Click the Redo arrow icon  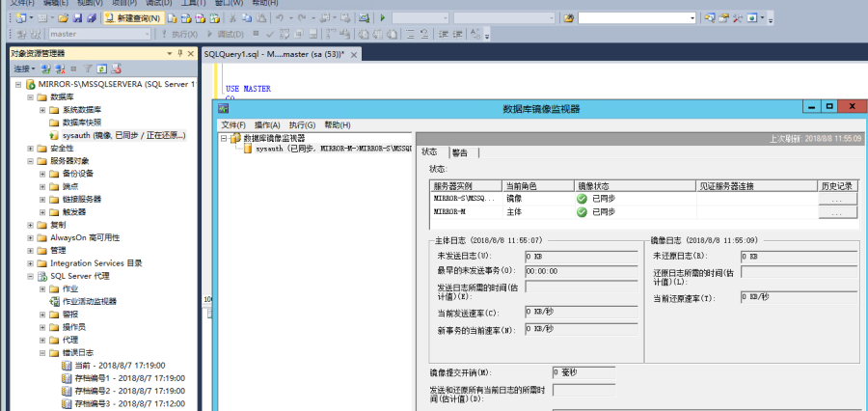coord(302,18)
